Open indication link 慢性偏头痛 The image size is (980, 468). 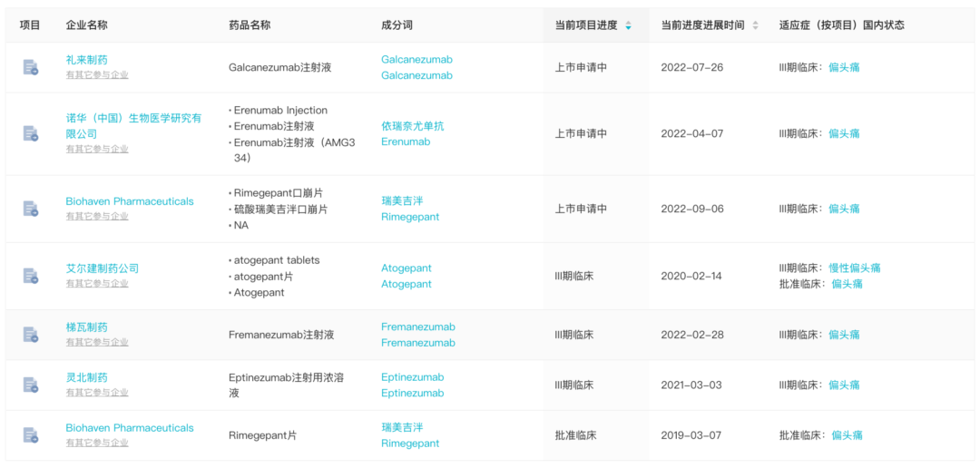(x=855, y=268)
